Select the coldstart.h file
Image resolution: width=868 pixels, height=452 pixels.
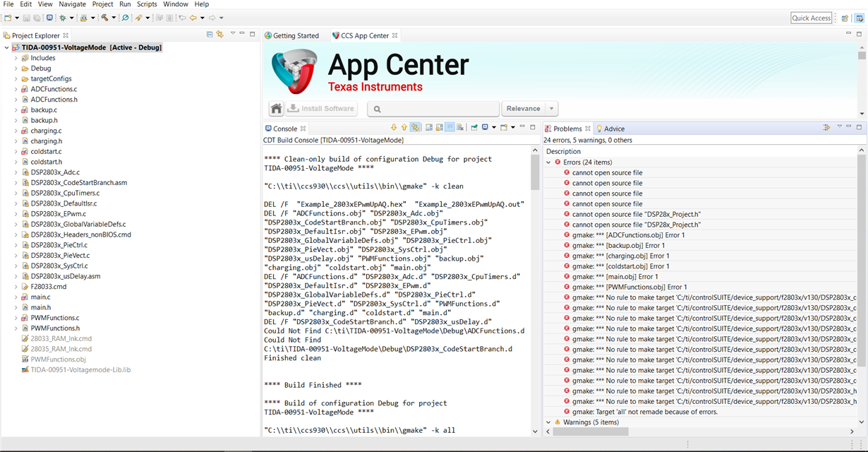(x=47, y=162)
